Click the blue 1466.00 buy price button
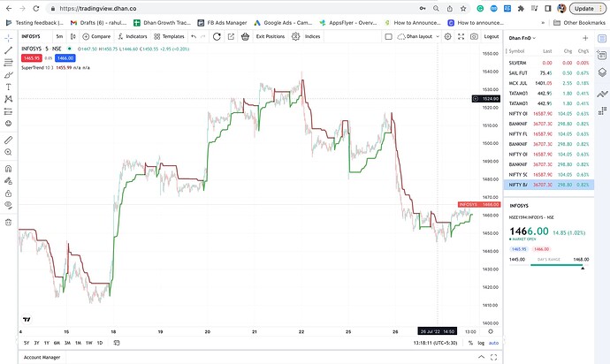610x364 pixels. (x=65, y=58)
